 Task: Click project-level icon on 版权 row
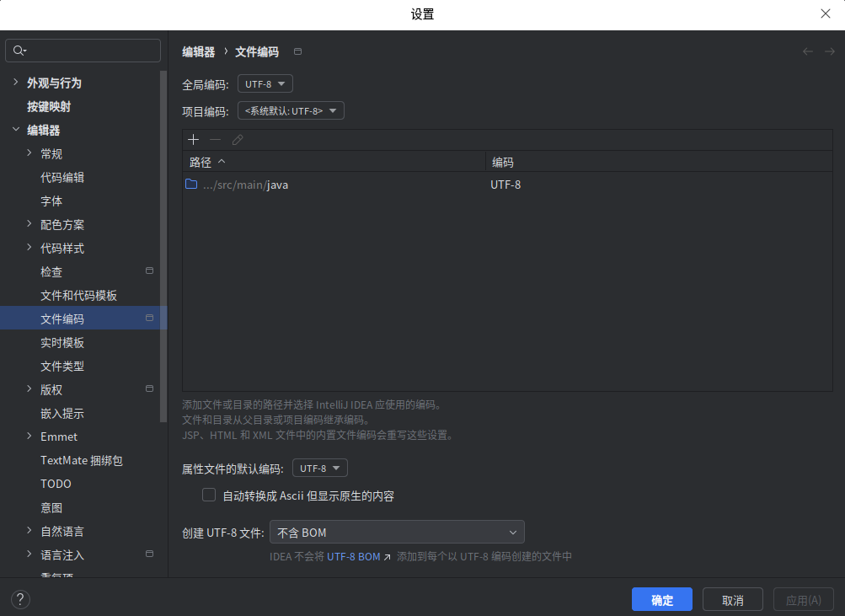[x=149, y=388]
